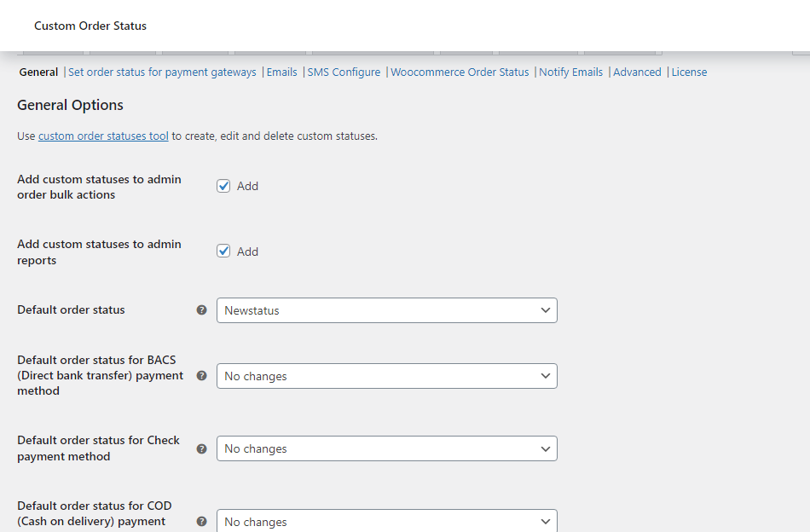The image size is (810, 532).
Task: Expand BACS default order status dropdown
Action: (x=386, y=376)
